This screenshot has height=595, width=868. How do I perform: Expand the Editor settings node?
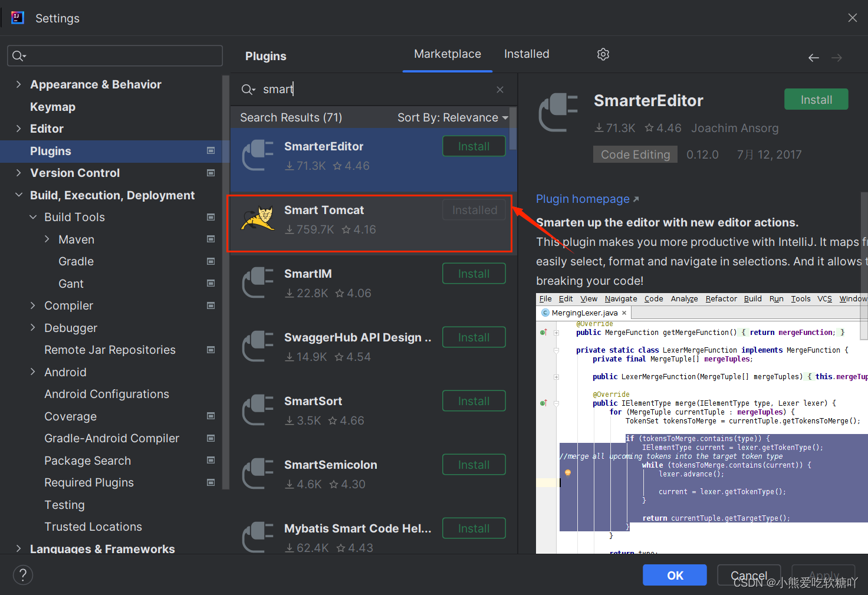pos(18,129)
